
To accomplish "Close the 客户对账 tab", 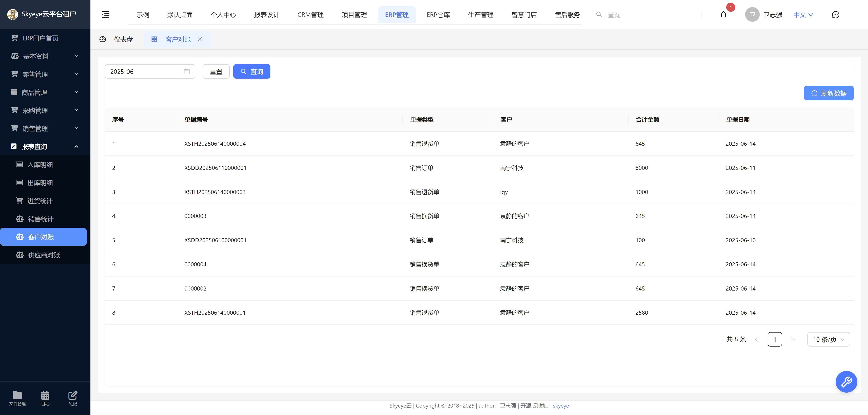I will point(200,39).
